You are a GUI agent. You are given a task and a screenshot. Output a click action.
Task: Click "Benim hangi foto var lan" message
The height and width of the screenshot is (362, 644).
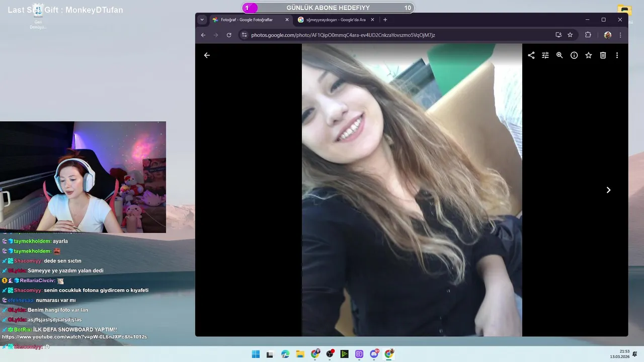tap(58, 310)
